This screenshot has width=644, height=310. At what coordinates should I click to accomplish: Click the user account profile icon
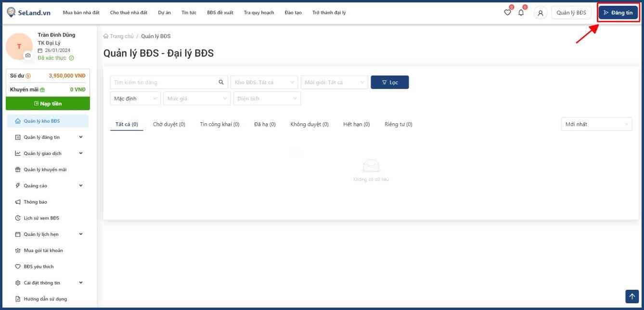pyautogui.click(x=540, y=13)
